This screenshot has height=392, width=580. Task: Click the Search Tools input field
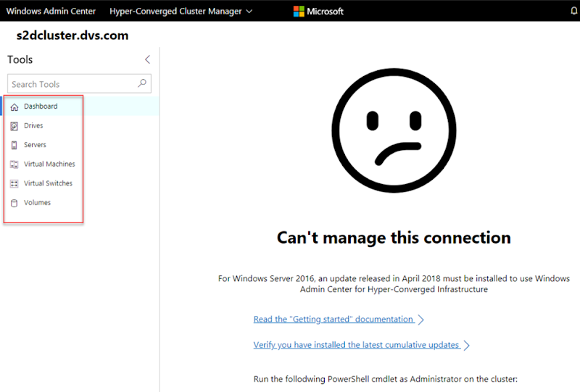tap(79, 83)
